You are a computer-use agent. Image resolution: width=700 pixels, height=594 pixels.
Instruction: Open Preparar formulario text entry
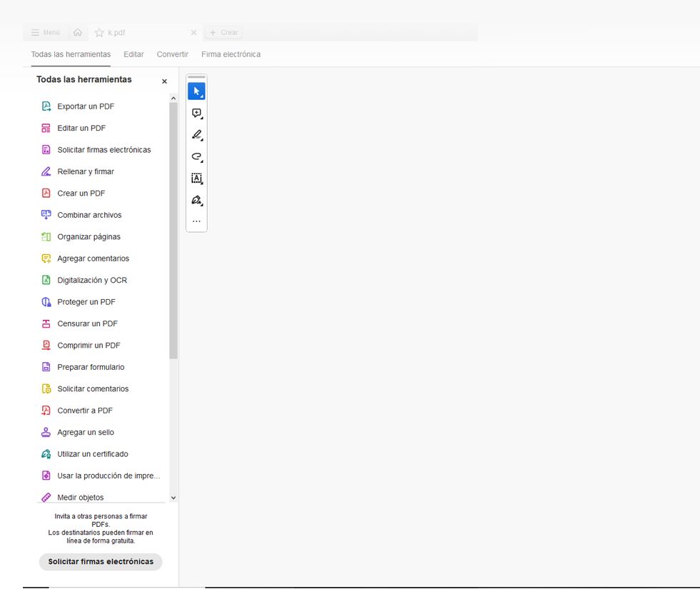click(91, 367)
